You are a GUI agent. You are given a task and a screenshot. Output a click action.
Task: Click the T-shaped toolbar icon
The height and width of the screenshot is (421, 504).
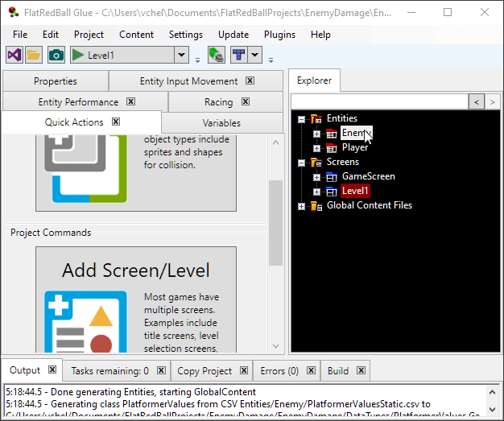click(x=238, y=55)
